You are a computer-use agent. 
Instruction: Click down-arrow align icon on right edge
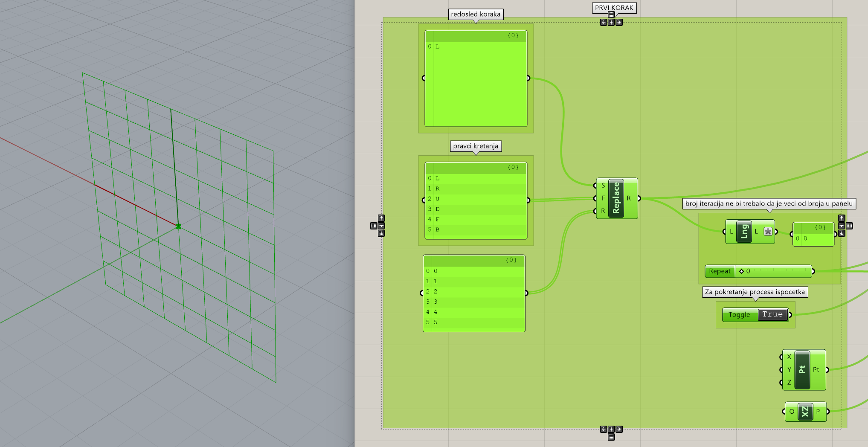(842, 233)
